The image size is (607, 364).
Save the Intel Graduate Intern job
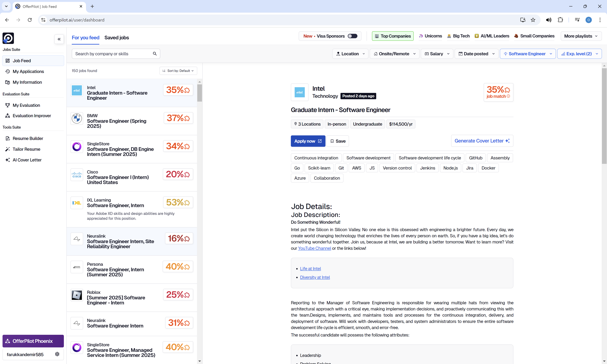coord(338,141)
